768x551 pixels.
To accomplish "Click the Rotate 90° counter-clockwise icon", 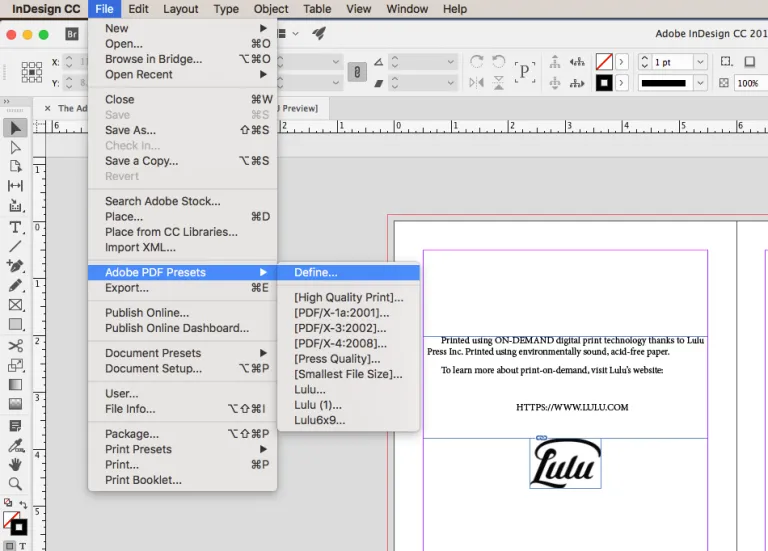I will point(499,62).
